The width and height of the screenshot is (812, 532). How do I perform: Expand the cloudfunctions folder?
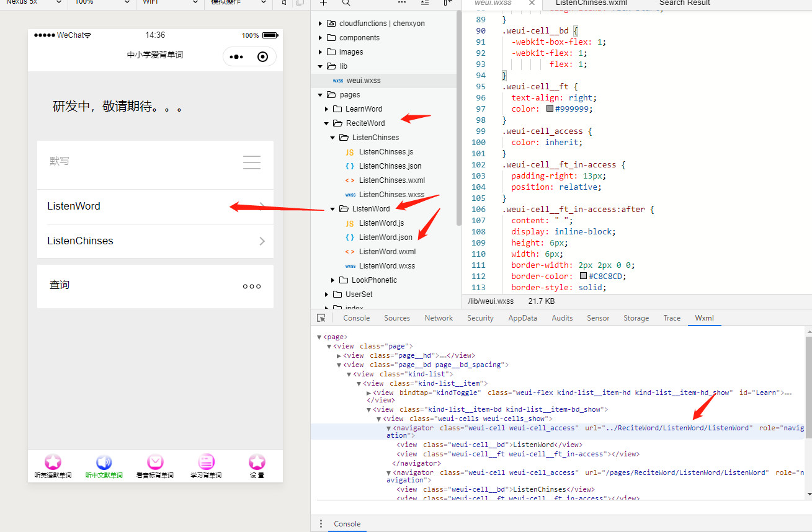321,24
